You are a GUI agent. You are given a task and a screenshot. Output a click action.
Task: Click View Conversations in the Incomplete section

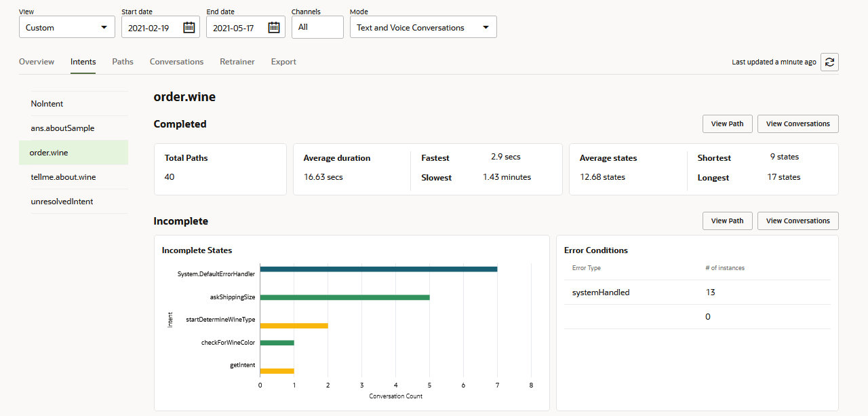pyautogui.click(x=797, y=221)
